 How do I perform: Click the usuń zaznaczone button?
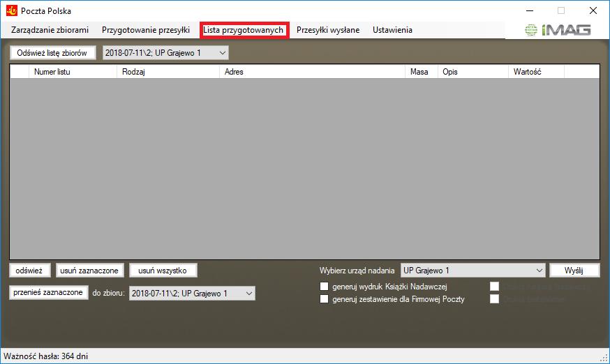(x=89, y=271)
